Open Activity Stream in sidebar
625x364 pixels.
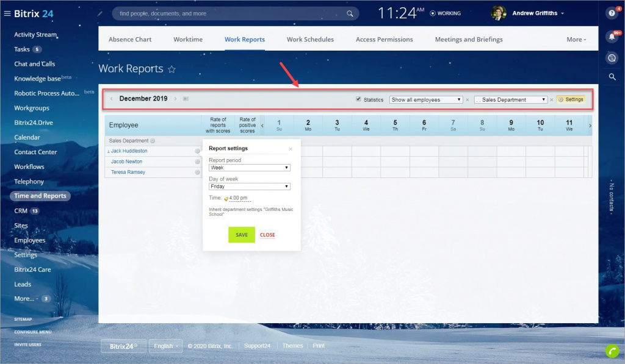tap(35, 35)
